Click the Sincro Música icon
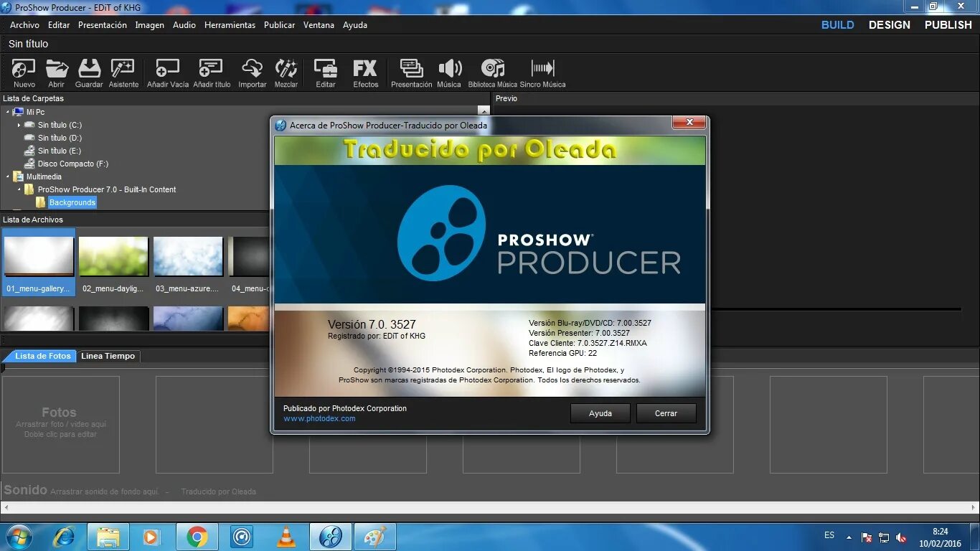 tap(543, 72)
